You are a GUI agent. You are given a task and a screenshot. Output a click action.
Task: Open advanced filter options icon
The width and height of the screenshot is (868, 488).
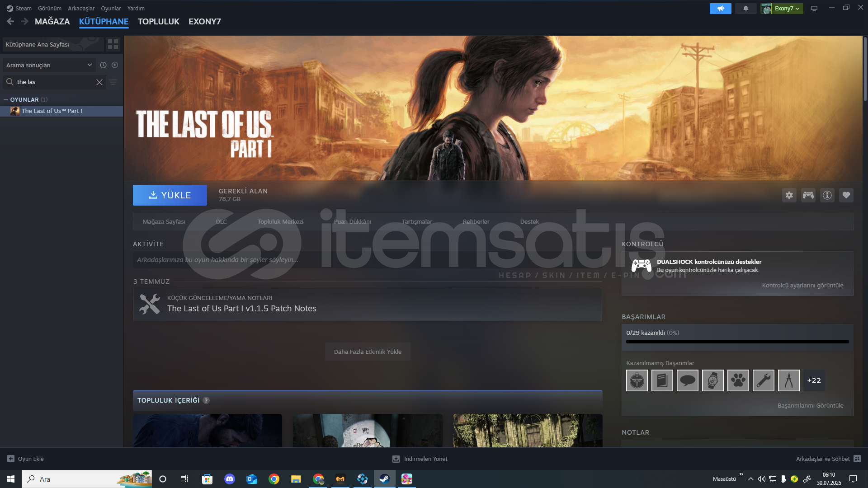(113, 82)
